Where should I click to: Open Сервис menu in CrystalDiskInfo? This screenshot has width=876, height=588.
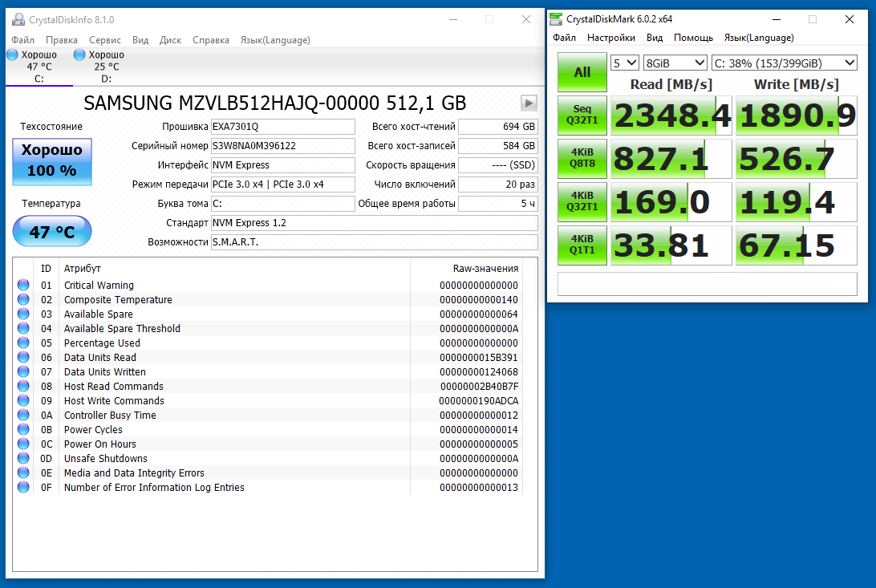pyautogui.click(x=105, y=40)
